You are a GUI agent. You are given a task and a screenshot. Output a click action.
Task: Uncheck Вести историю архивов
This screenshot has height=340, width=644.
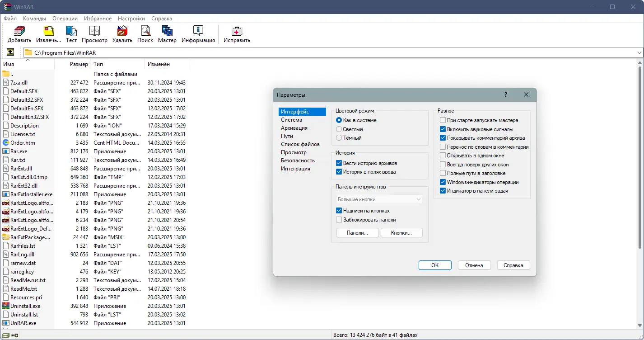click(x=339, y=163)
